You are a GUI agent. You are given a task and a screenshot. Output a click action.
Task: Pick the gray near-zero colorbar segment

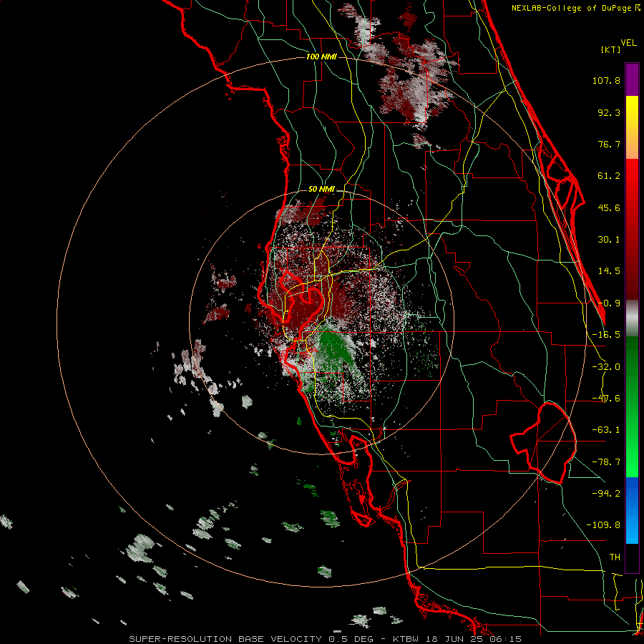click(632, 318)
